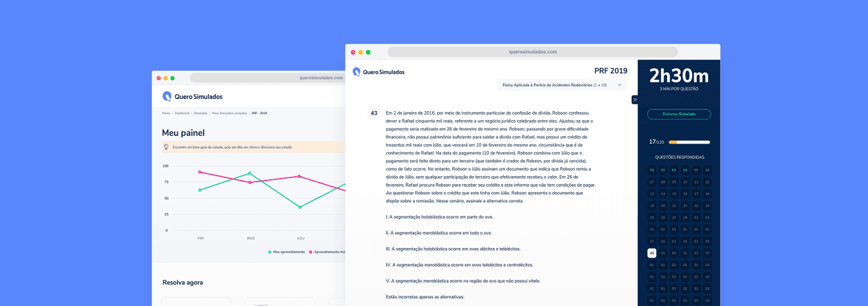Viewport: 868px width, 306px height.
Task: Navigate to question 21 in the grid
Action: click(x=674, y=206)
